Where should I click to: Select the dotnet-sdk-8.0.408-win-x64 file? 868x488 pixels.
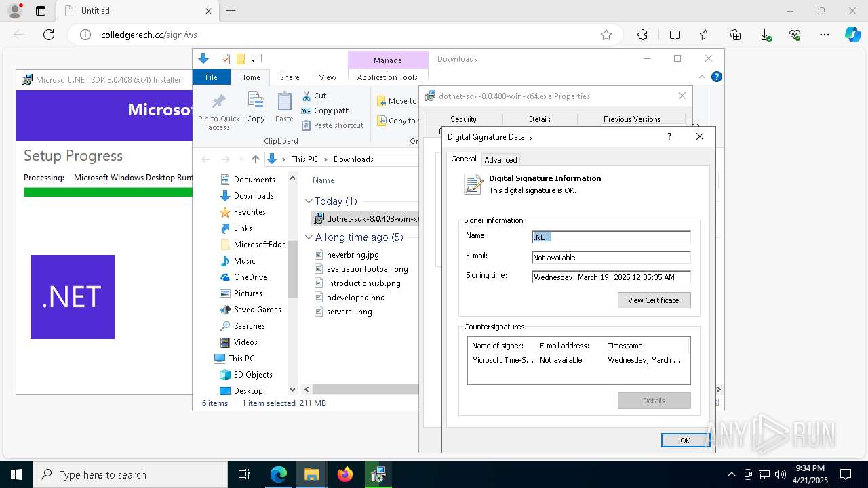coord(366,219)
